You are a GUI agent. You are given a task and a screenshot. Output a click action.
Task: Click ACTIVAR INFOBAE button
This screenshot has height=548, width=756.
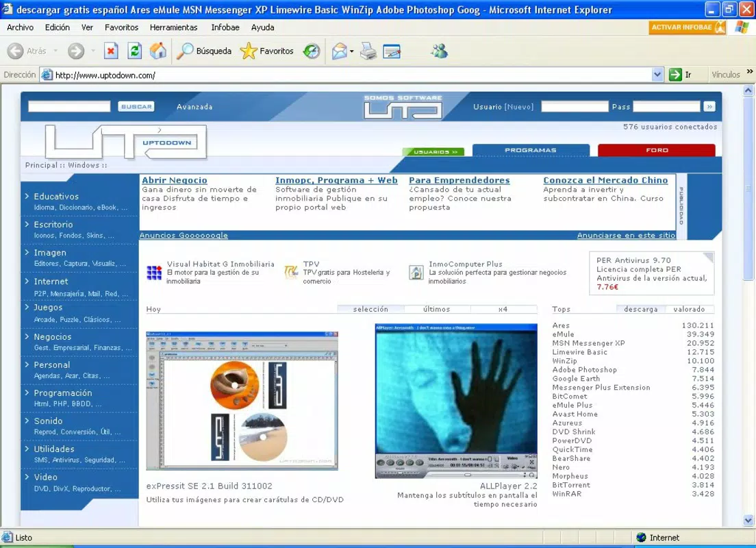(x=687, y=27)
